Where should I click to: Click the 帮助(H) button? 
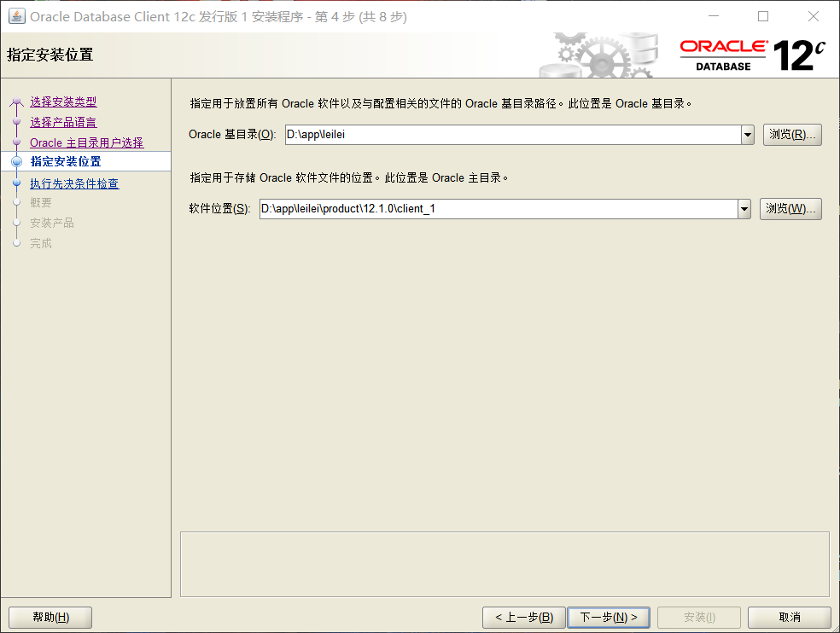point(50,617)
